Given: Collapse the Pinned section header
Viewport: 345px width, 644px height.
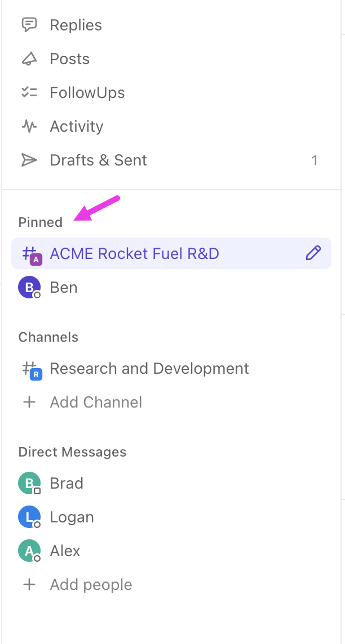Looking at the screenshot, I should point(40,222).
